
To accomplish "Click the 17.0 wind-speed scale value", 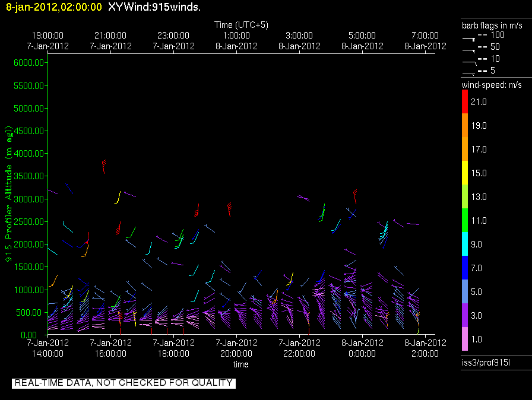I will pyautogui.click(x=479, y=150).
